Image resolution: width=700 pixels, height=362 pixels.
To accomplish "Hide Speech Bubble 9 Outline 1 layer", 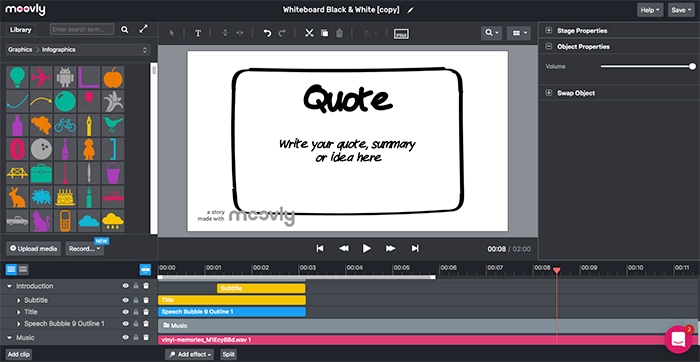I will point(126,324).
